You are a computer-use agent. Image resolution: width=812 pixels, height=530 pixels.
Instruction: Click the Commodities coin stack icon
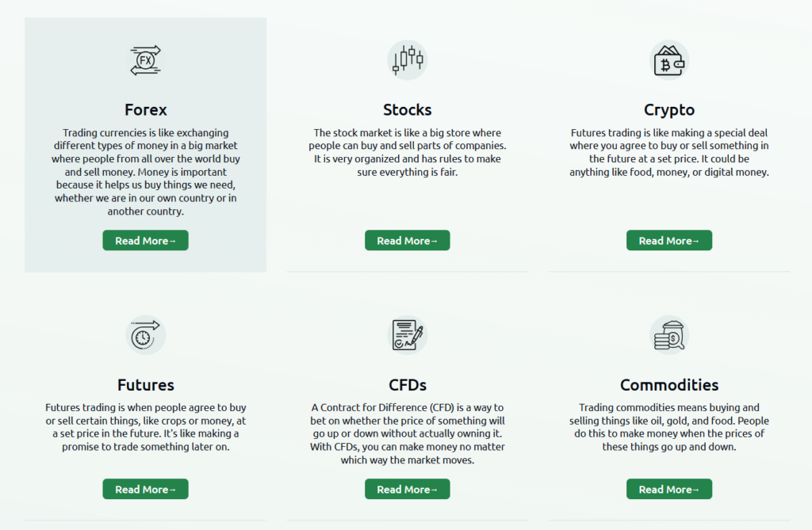pos(668,335)
